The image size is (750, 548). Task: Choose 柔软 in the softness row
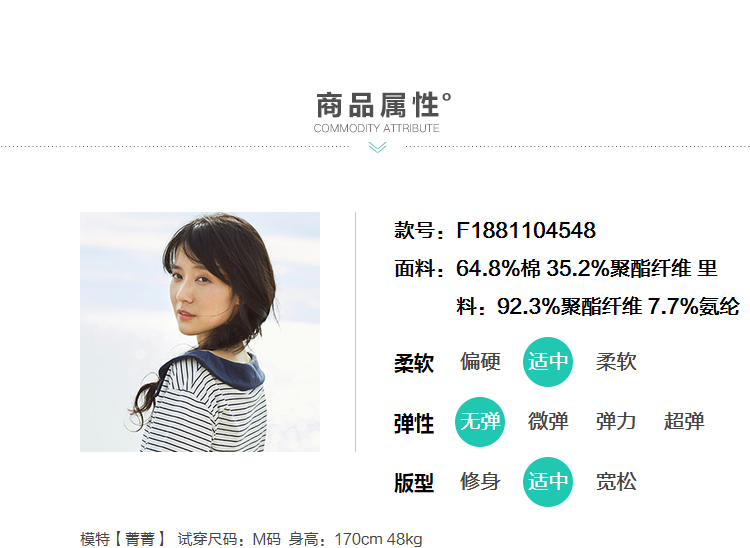(x=616, y=362)
